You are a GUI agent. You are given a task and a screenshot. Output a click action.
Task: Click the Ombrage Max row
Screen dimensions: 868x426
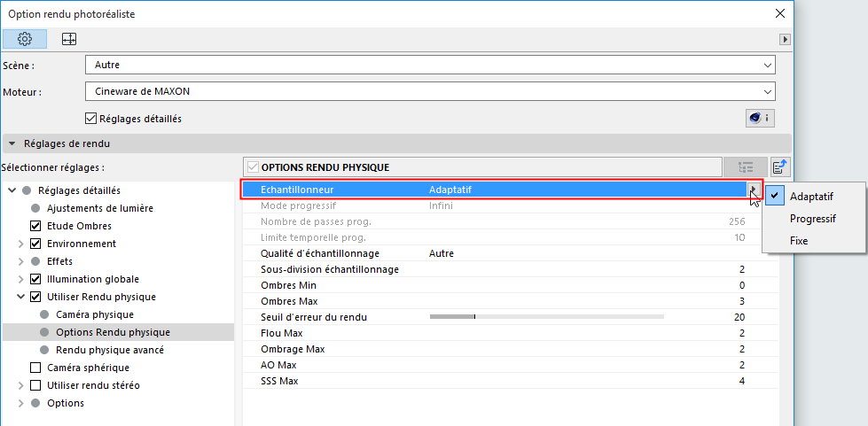click(x=511, y=349)
